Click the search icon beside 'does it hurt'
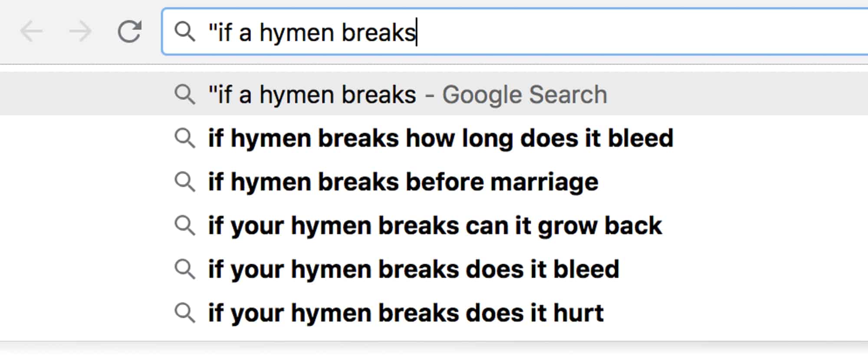The height and width of the screenshot is (360, 868). (x=185, y=313)
